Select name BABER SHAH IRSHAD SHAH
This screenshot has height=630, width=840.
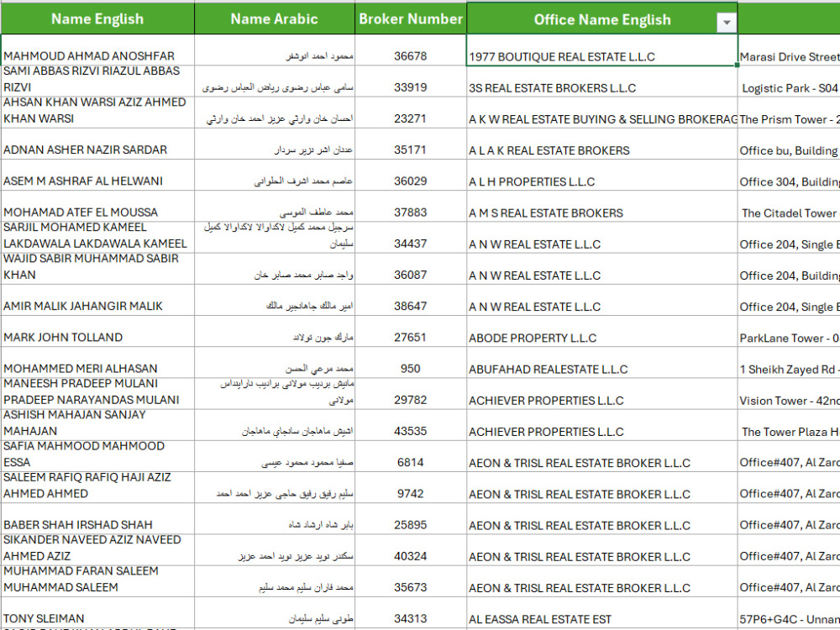(97, 518)
